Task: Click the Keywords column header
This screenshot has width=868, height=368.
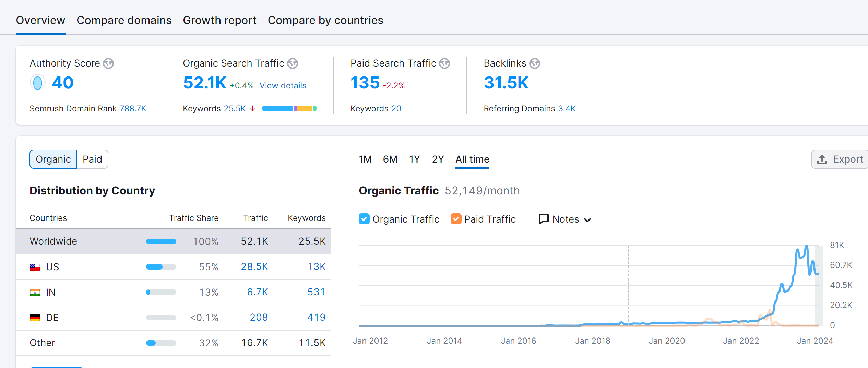Action: point(307,218)
